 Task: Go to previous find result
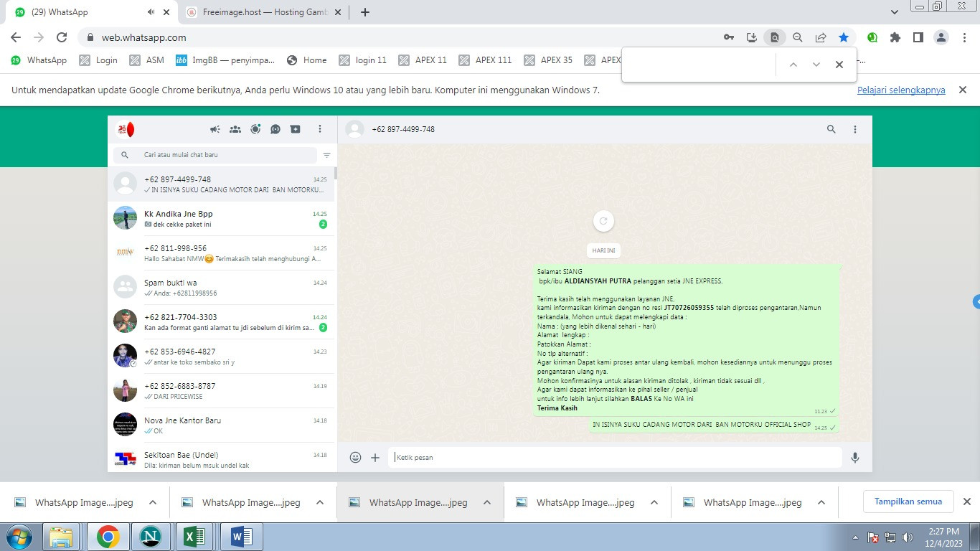(793, 65)
